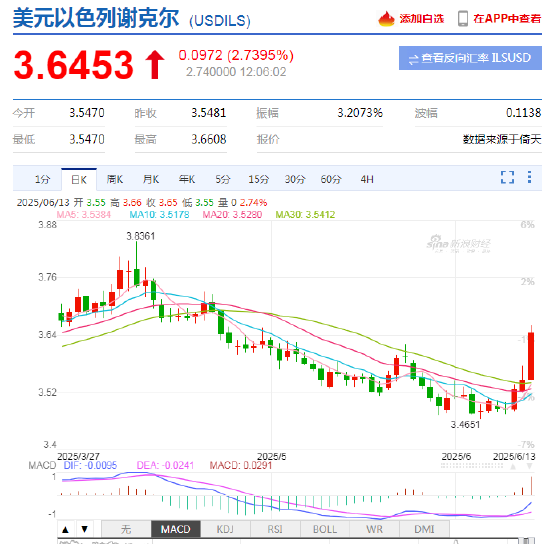Click the MACD: 0.0291 indicator value

241,465
